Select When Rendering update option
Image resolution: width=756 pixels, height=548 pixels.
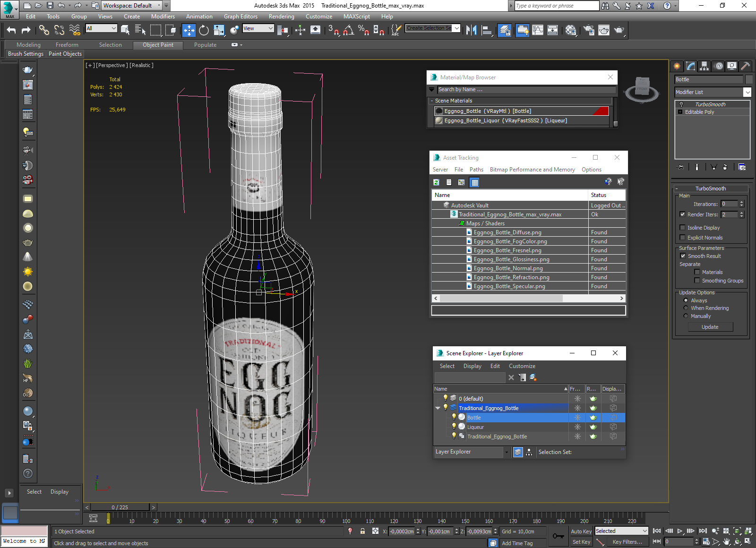(x=686, y=308)
